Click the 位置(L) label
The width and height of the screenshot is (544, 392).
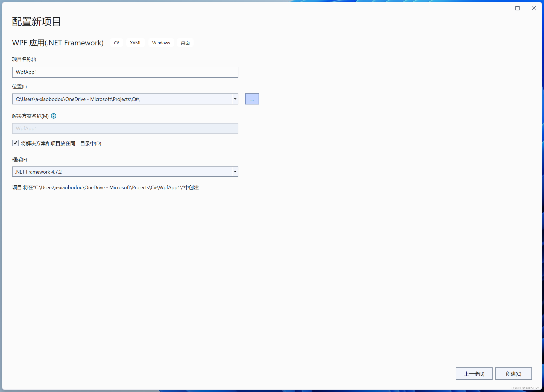click(19, 87)
